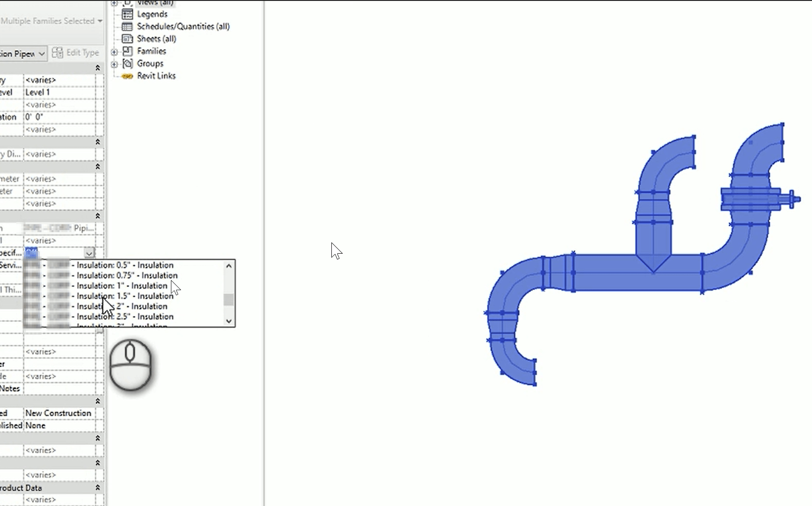This screenshot has height=506, width=812.
Task: Click the Legends icon in Project Browser
Action: coord(127,14)
